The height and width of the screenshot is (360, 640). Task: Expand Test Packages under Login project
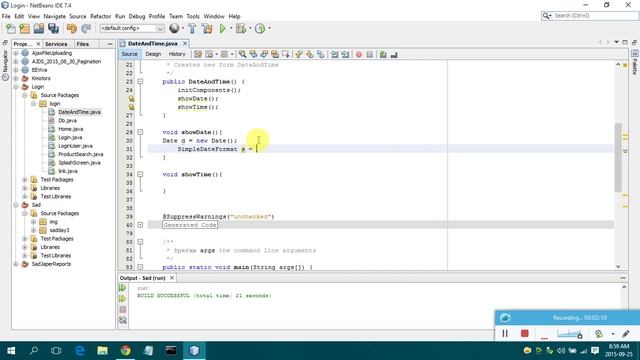[x=24, y=180]
